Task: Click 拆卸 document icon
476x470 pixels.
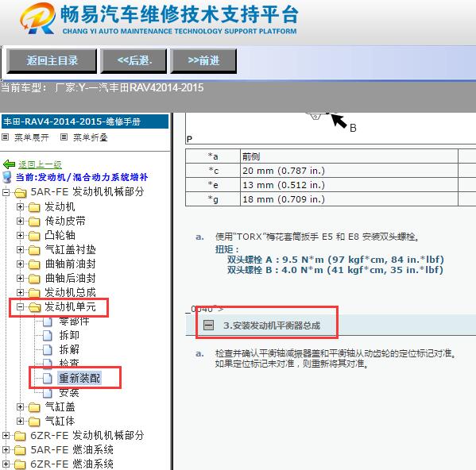Action: click(x=48, y=335)
